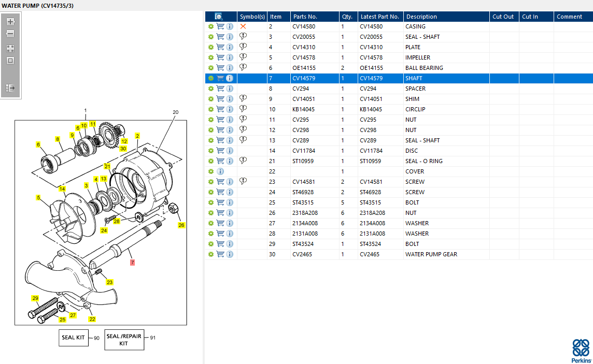Add CASING CV14580 to cart
This screenshot has height=364, width=593.
[220, 26]
